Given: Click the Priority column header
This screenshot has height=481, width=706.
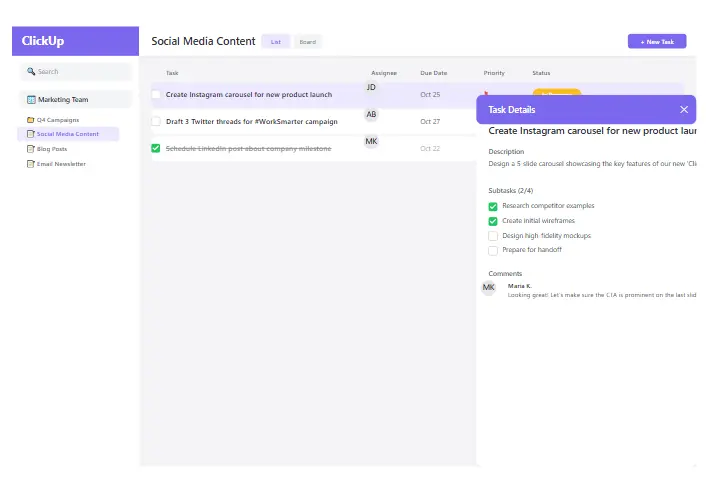Looking at the screenshot, I should (x=494, y=73).
